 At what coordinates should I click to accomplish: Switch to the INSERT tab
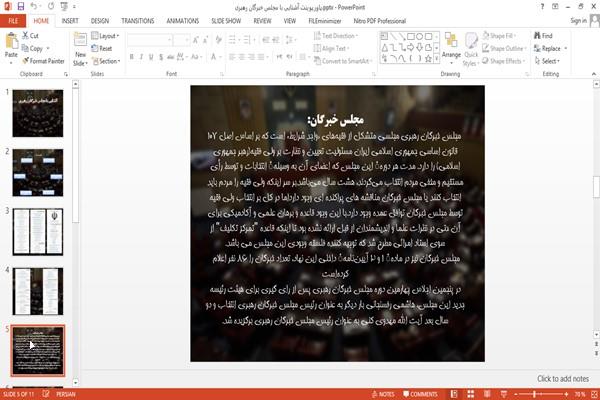[x=70, y=21]
